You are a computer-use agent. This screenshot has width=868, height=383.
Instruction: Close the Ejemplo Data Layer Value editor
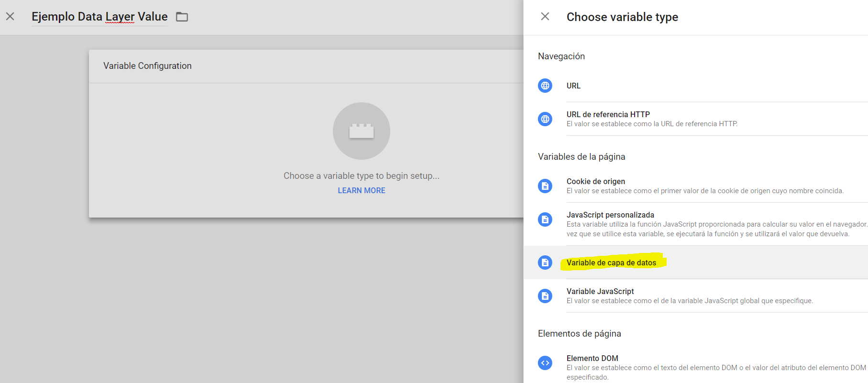pos(10,17)
